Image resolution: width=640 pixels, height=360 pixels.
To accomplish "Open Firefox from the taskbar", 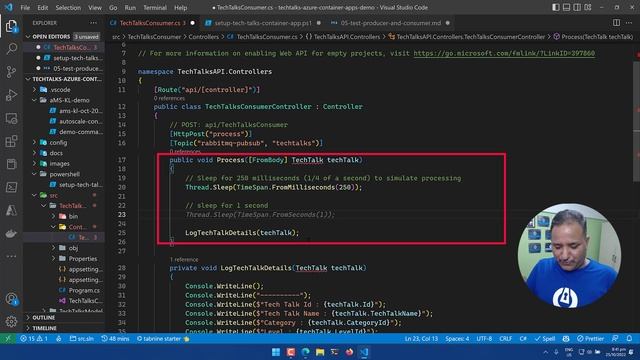I will pos(349,352).
